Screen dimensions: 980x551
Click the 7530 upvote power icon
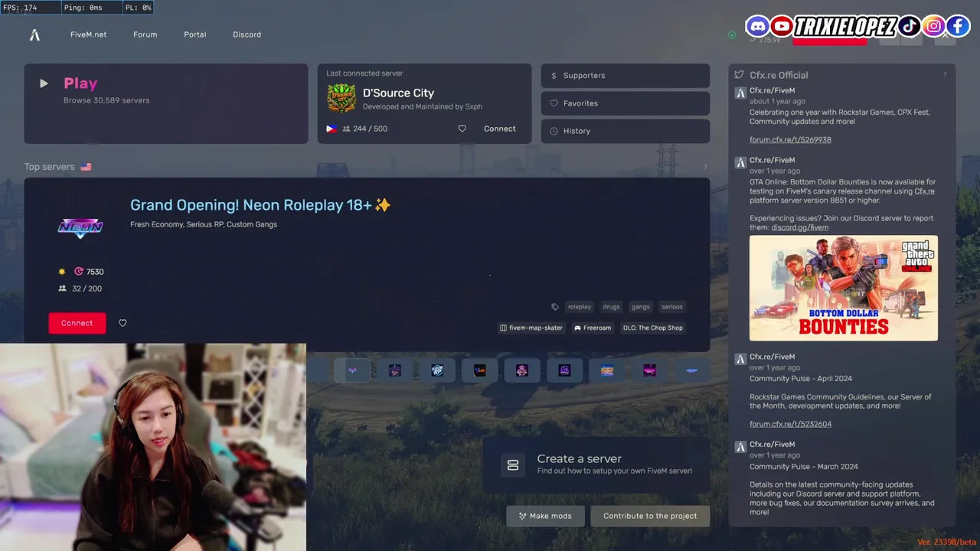[79, 272]
